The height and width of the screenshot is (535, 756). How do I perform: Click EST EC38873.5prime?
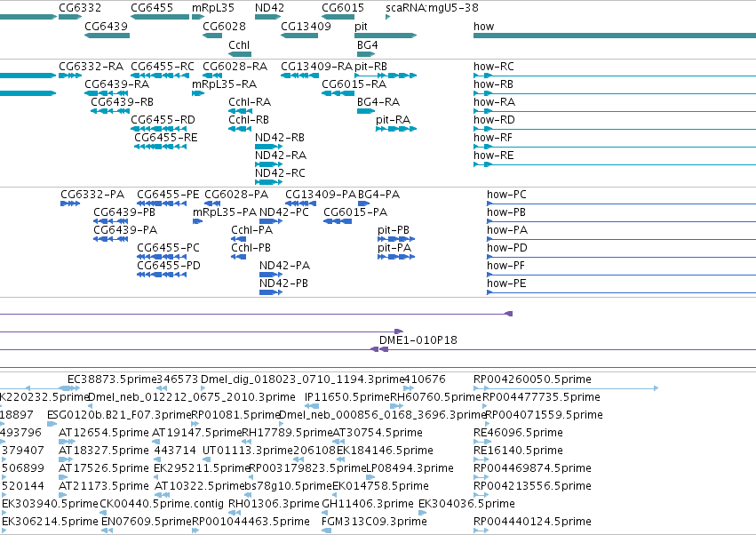coord(112,379)
